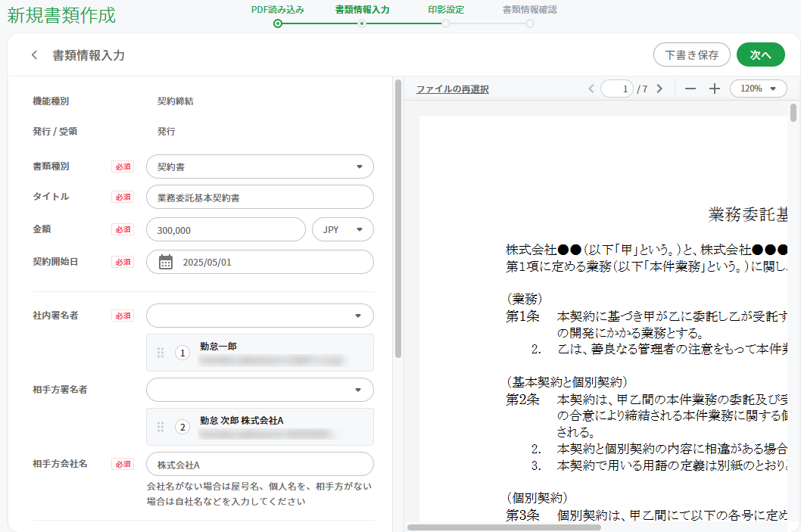Click the 発行 / 受領 label
This screenshot has height=532, width=801.
tap(55, 131)
